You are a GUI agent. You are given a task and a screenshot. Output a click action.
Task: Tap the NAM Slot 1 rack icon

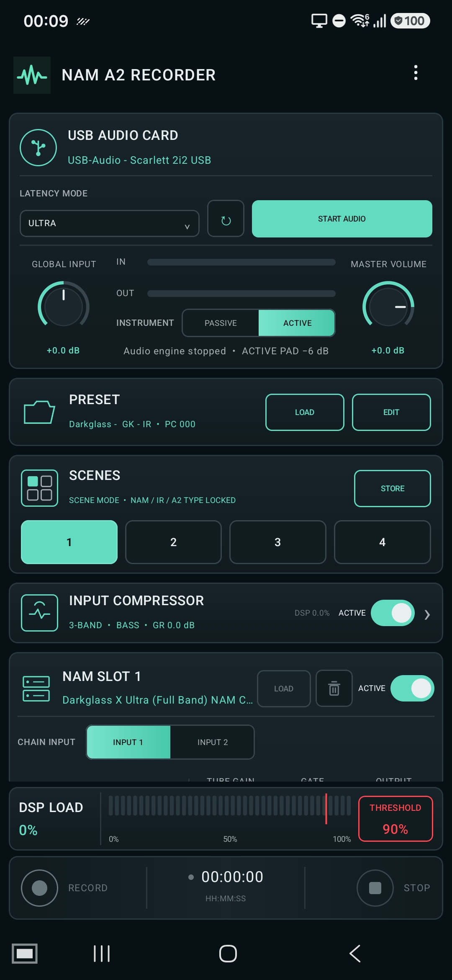[36, 689]
